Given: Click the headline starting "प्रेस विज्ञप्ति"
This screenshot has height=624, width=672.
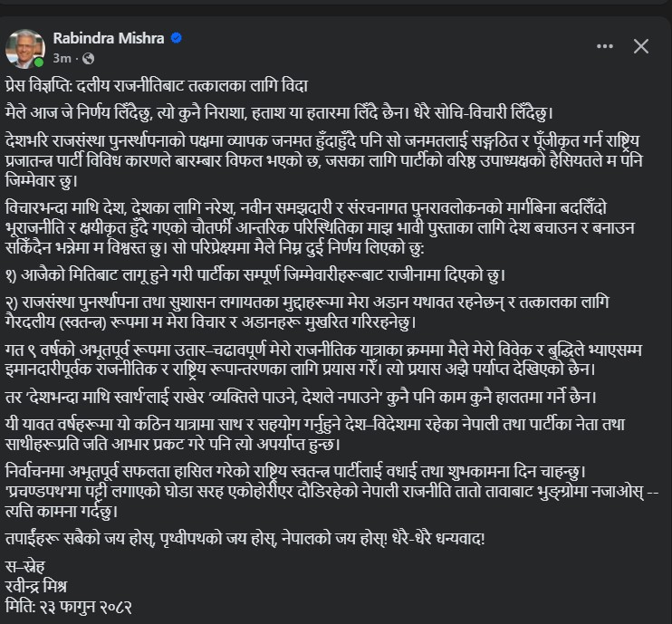Looking at the screenshot, I should tap(157, 86).
